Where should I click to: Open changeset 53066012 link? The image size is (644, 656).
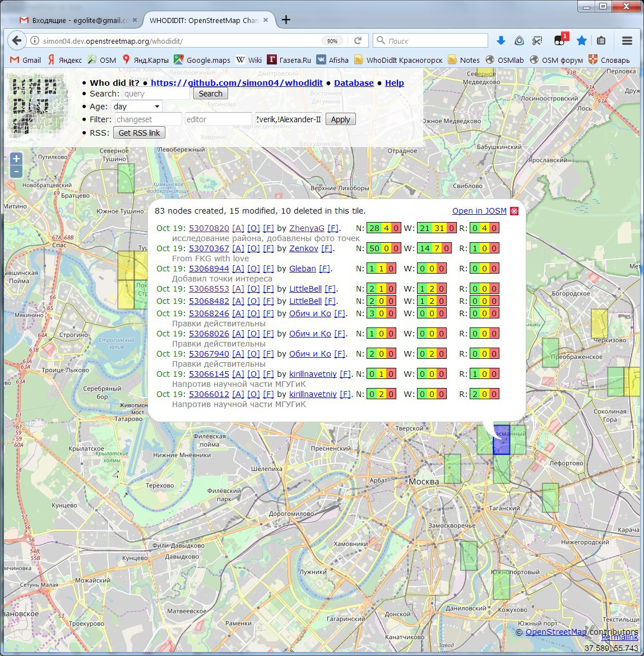[x=209, y=394]
